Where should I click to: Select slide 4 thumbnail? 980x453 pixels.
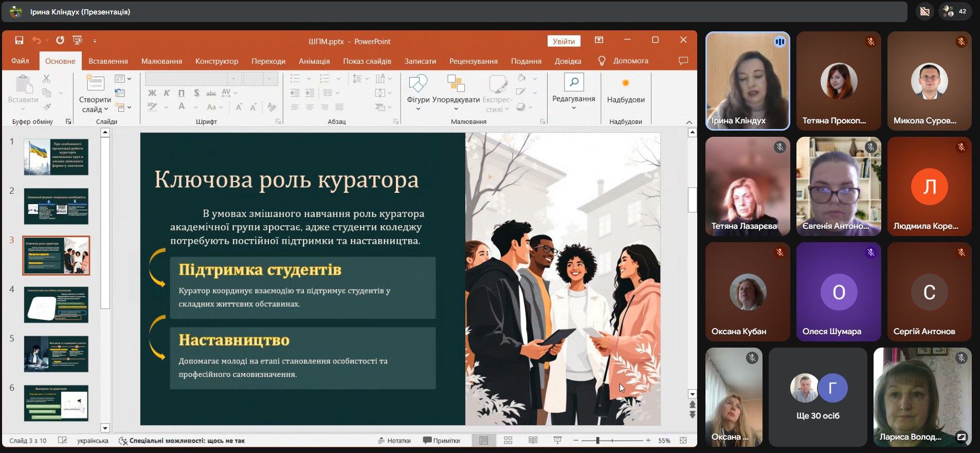point(56,305)
